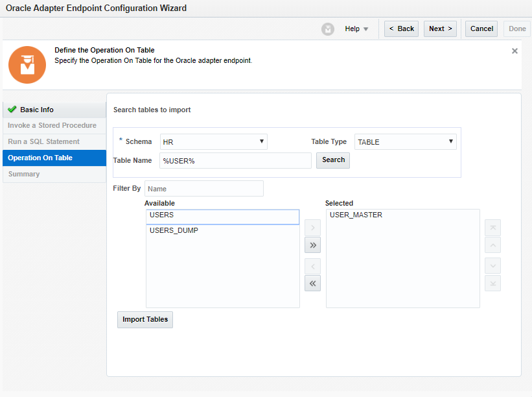Click the move-to-top reorder arrow
This screenshot has height=397, width=532.
(x=492, y=228)
